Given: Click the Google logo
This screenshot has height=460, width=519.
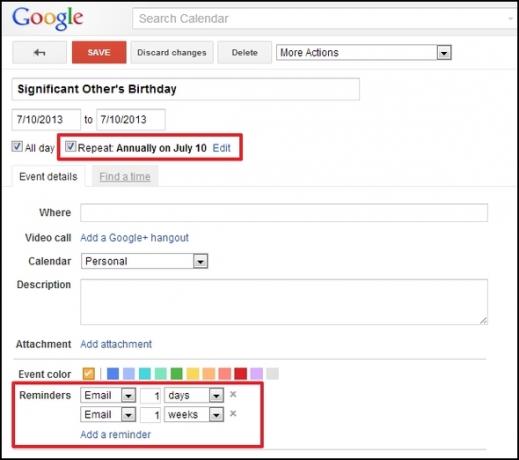Looking at the screenshot, I should (x=48, y=19).
